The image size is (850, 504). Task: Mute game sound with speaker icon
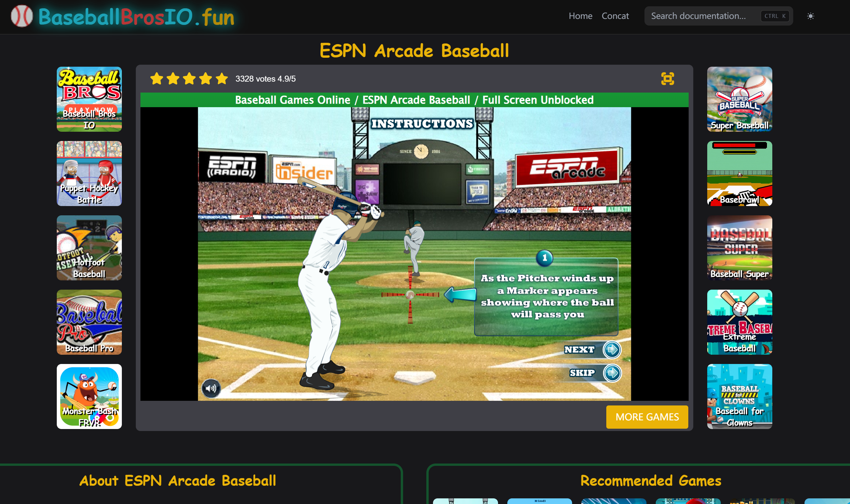(211, 388)
